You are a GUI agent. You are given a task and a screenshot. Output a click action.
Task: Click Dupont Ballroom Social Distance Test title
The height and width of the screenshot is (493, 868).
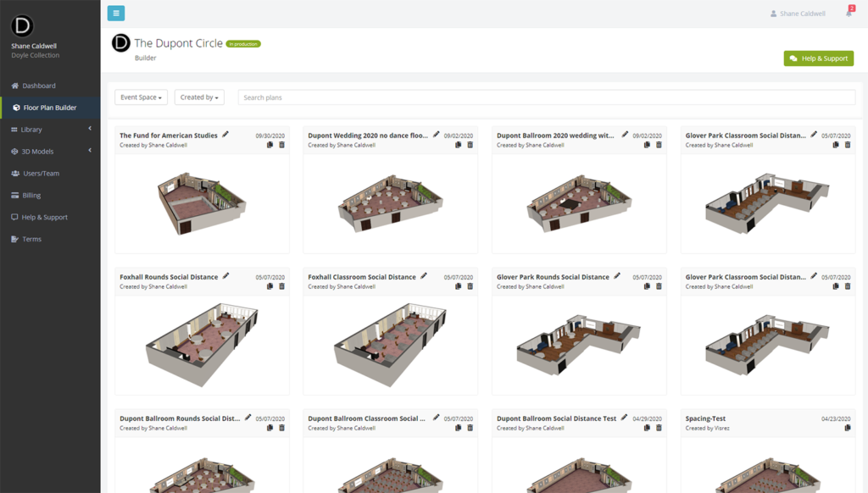pos(556,418)
